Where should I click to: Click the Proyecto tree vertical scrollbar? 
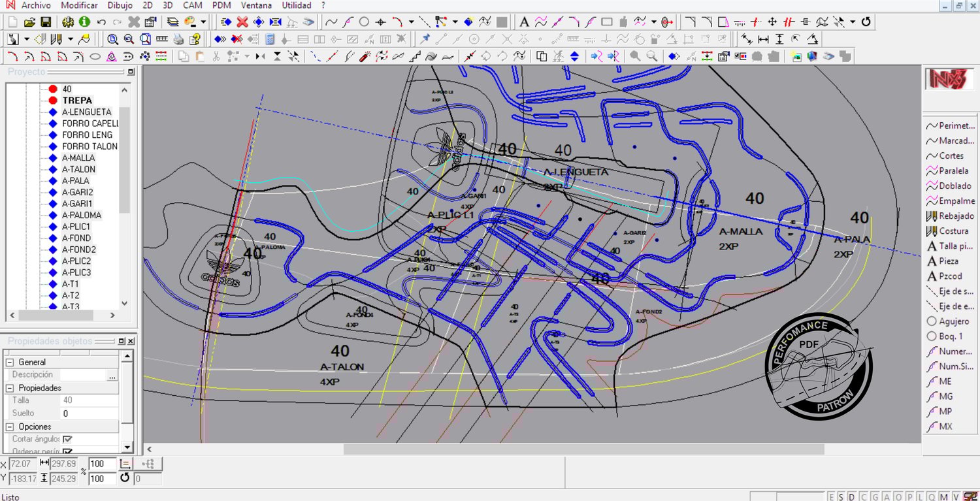(125, 196)
